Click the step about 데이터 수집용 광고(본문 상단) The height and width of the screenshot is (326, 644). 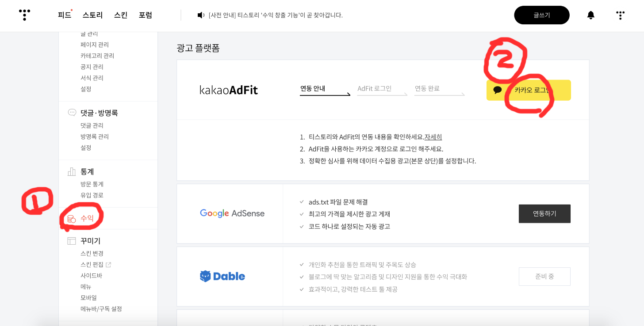tap(392, 161)
